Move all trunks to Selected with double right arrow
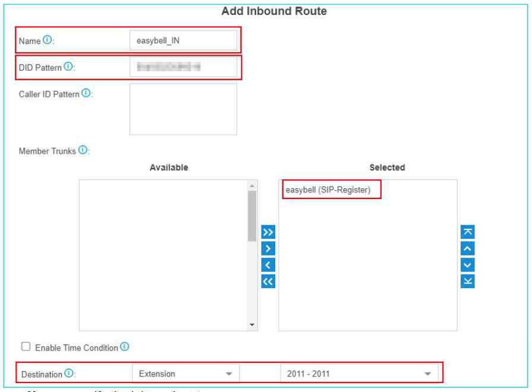Image resolution: width=532 pixels, height=392 pixels. (x=268, y=232)
